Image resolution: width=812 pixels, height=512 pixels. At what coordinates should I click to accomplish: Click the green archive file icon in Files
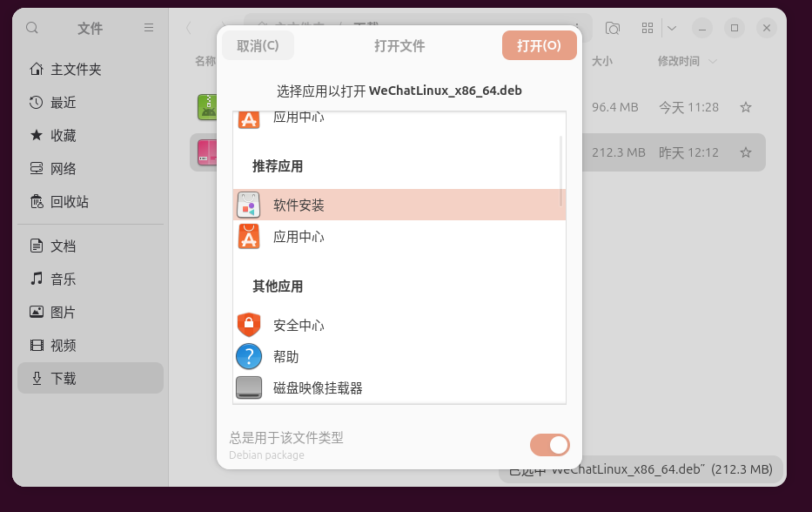pos(207,107)
